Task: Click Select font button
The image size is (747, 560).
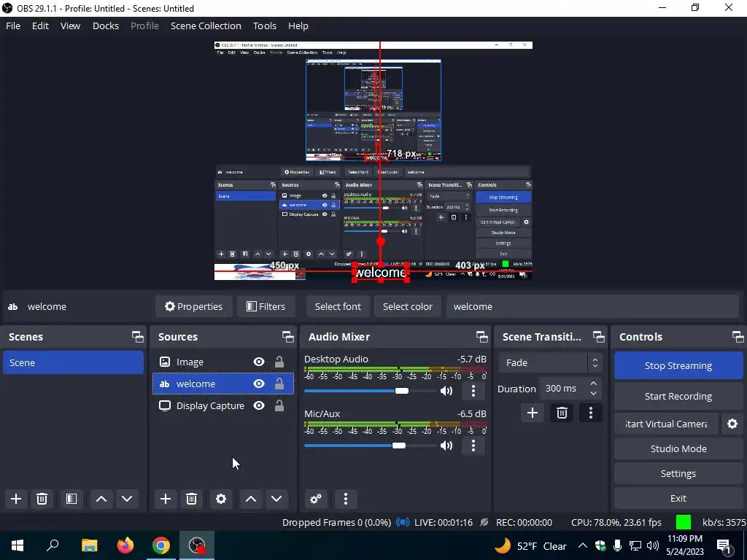Action: coord(338,307)
